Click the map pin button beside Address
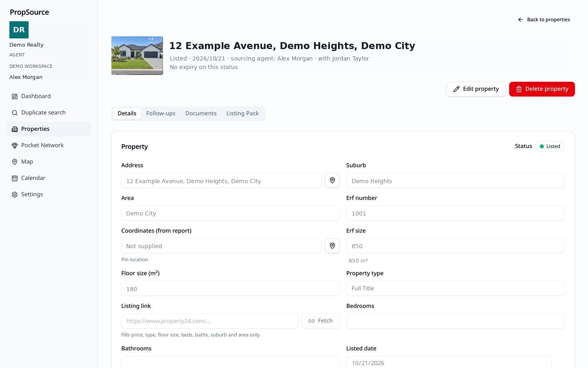This screenshot has height=368, width=588. [332, 180]
